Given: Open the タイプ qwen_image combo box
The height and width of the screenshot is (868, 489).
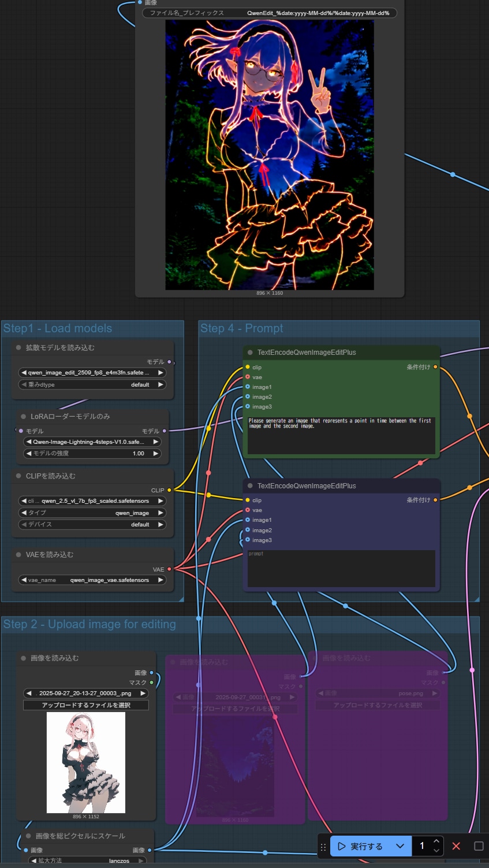Looking at the screenshot, I should pyautogui.click(x=92, y=513).
